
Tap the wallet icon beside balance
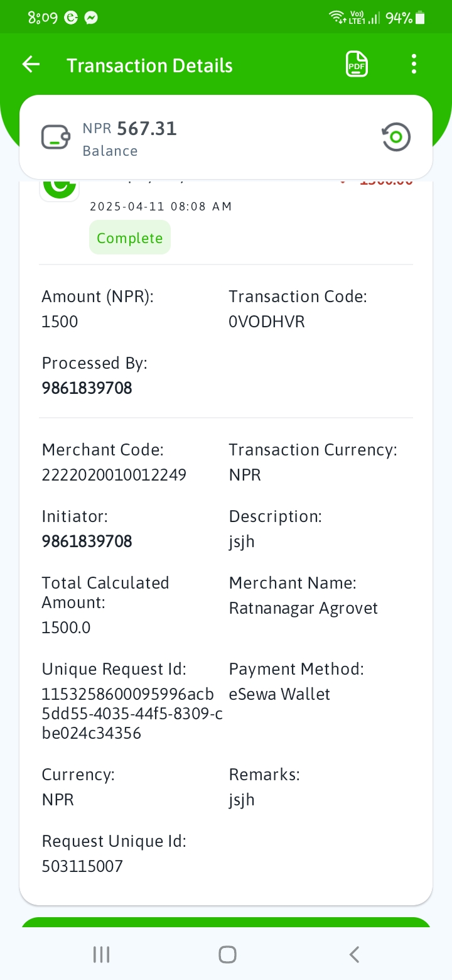coord(56,137)
